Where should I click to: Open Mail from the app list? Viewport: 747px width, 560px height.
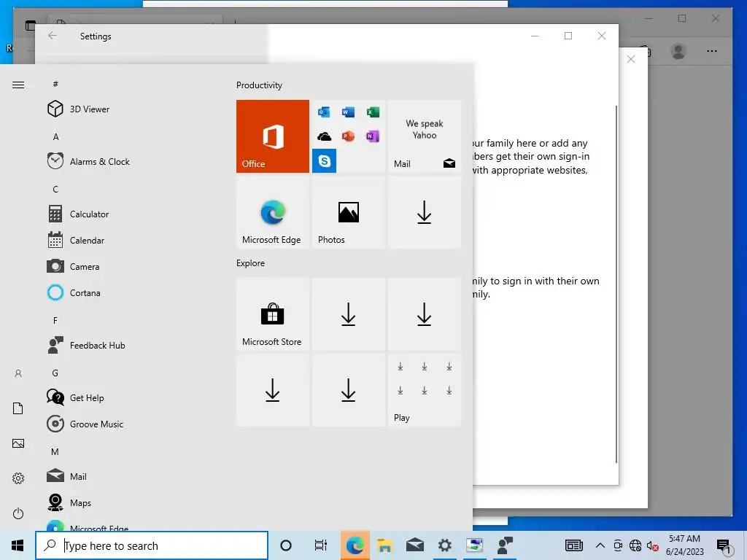click(127, 476)
